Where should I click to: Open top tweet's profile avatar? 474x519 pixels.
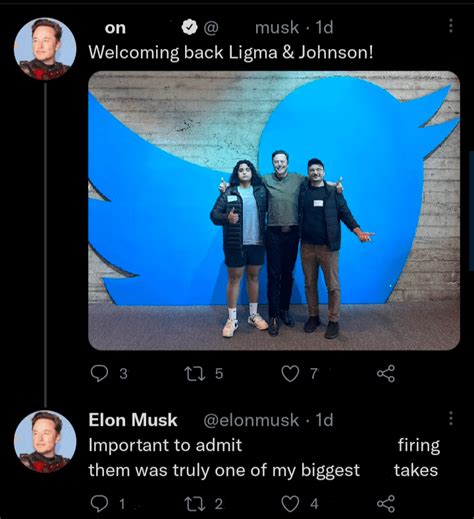(x=45, y=49)
